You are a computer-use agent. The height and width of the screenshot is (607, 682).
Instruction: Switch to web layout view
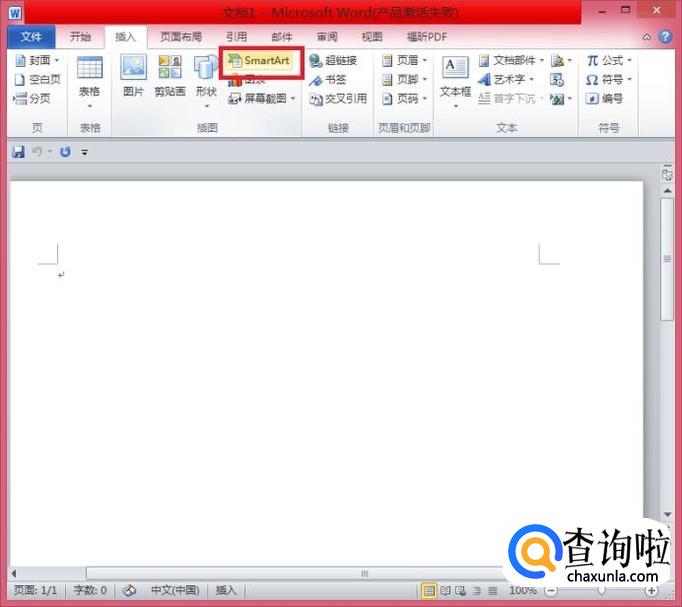click(x=460, y=590)
